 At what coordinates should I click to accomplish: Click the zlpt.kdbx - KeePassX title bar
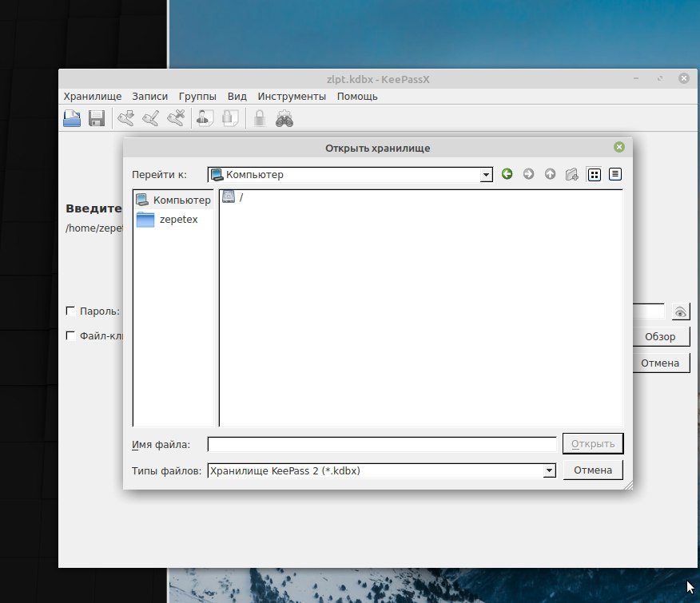pos(378,79)
